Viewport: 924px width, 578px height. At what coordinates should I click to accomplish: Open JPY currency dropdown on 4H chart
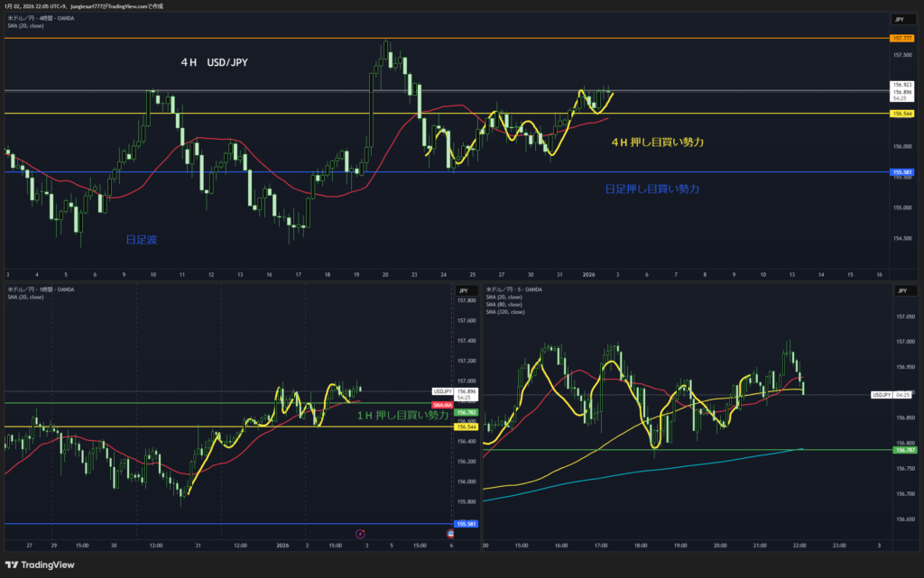tap(899, 19)
